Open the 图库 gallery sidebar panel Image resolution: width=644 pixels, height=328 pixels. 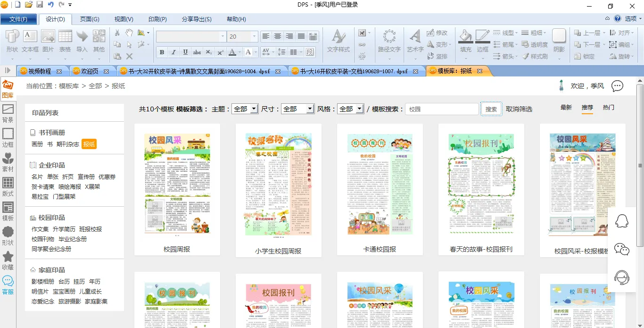click(x=8, y=89)
